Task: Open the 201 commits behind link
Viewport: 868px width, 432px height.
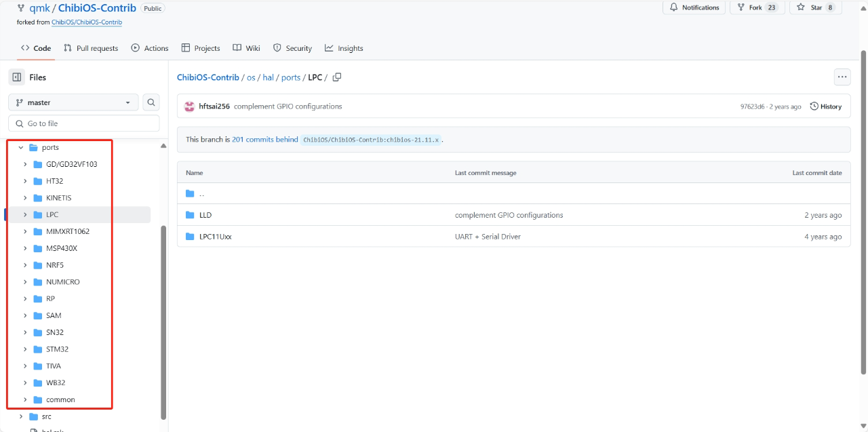Action: pos(264,139)
